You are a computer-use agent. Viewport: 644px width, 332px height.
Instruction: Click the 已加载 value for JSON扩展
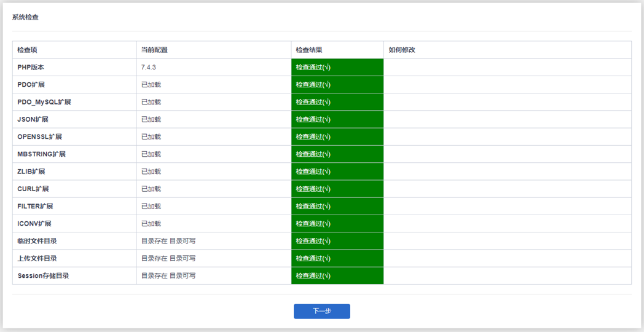(x=151, y=119)
